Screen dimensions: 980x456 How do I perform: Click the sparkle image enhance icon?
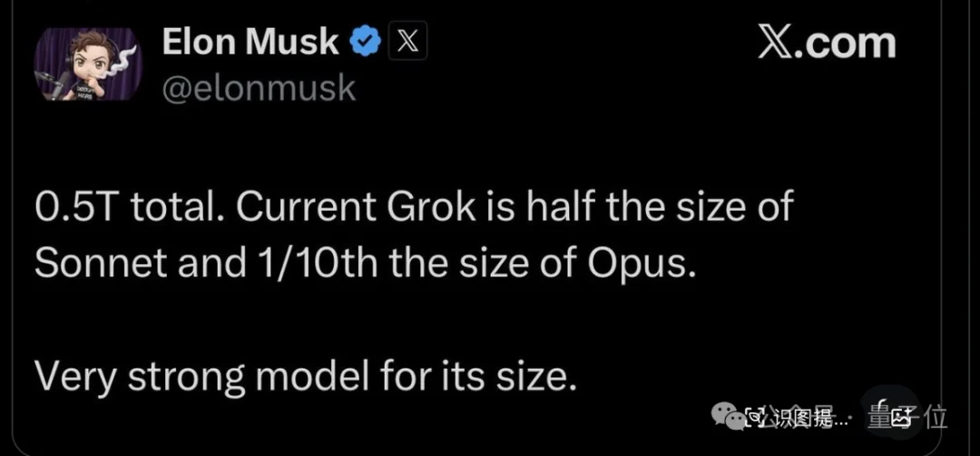901,417
